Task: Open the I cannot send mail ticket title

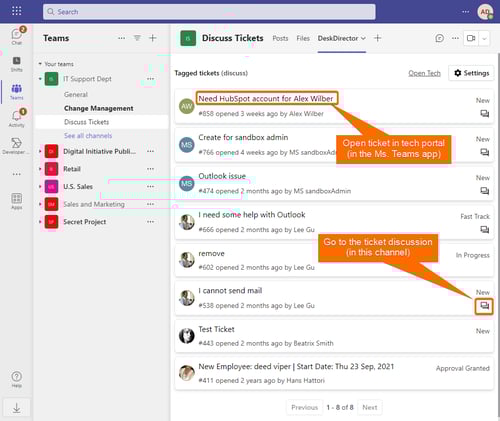Action: pos(230,291)
